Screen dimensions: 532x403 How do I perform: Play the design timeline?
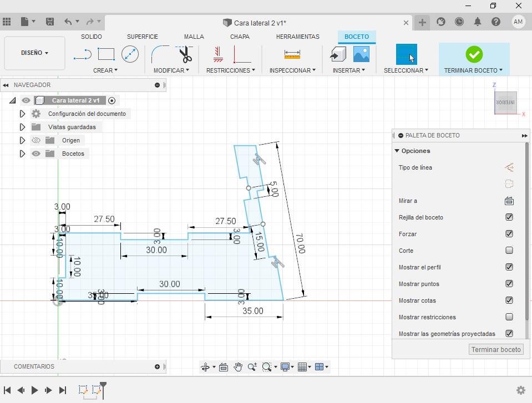[34, 390]
